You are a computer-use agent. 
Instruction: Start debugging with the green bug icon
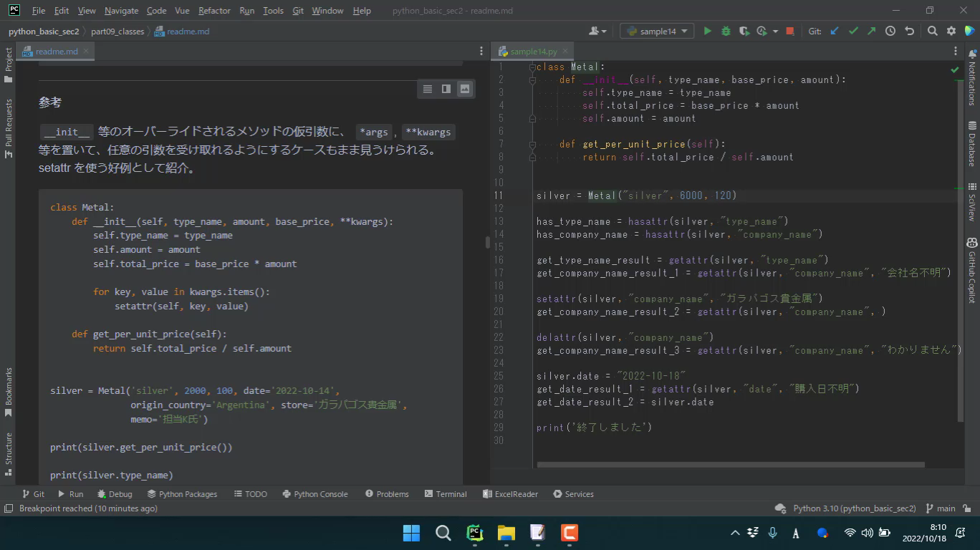tap(726, 31)
